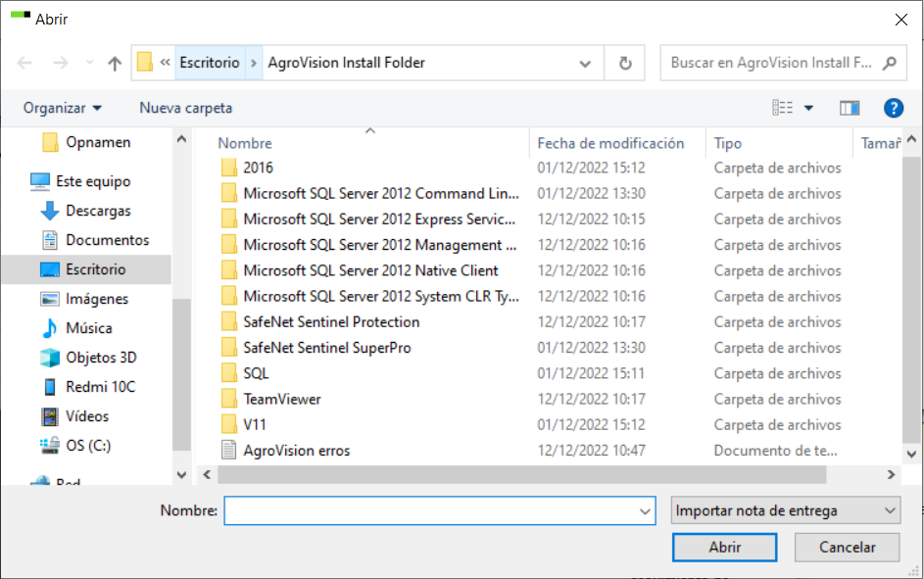Open Imágenes in navigation pane
This screenshot has width=924, height=579.
coord(84,299)
